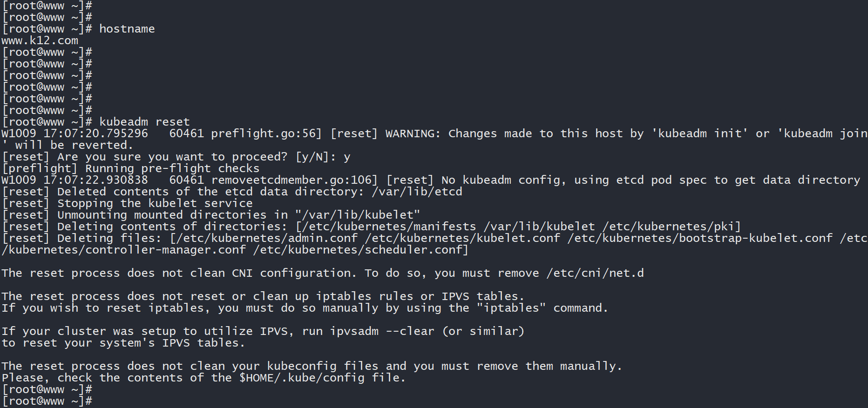Click the /etc/kubernetes/bootstrap-kubelet.conf file path
Viewport: 868px width, 408px height.
coord(699,238)
